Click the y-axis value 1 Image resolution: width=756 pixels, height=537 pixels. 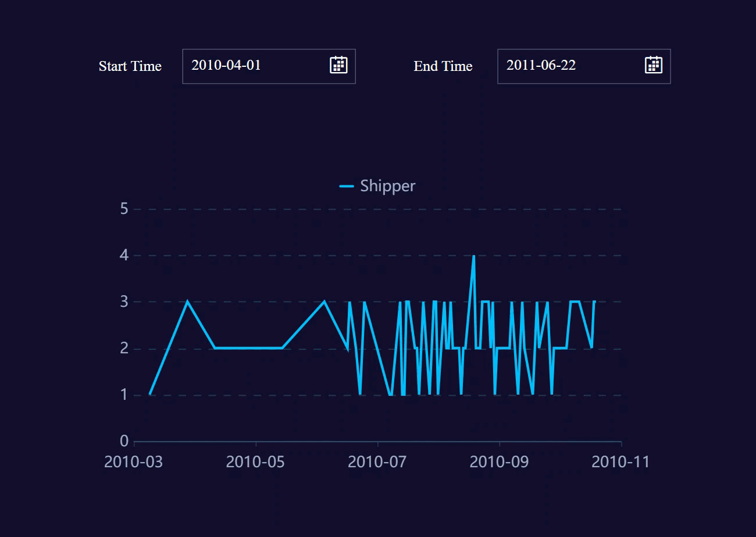tap(124, 395)
